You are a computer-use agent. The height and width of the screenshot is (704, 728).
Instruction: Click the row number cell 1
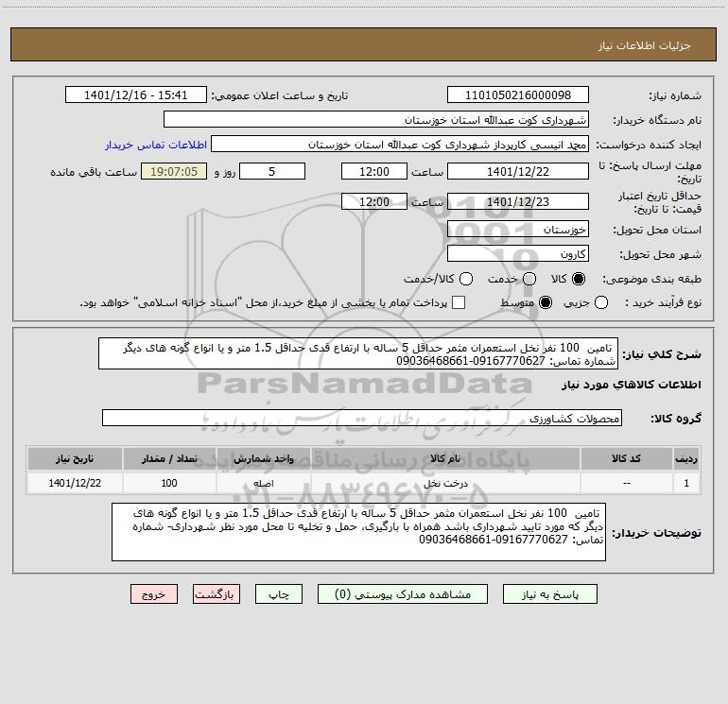[686, 483]
